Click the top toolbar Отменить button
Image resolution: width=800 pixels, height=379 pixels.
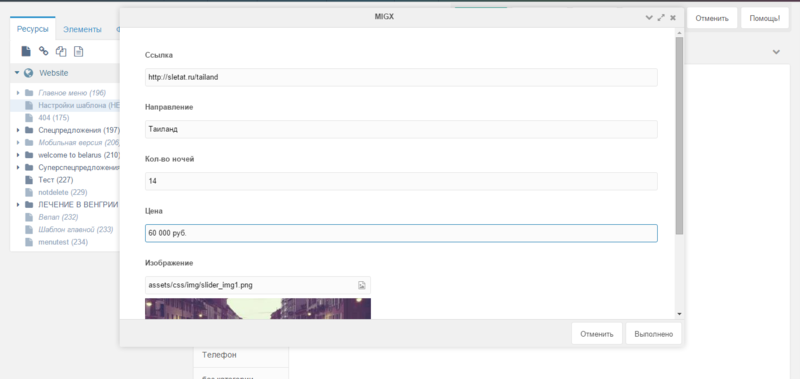click(711, 18)
